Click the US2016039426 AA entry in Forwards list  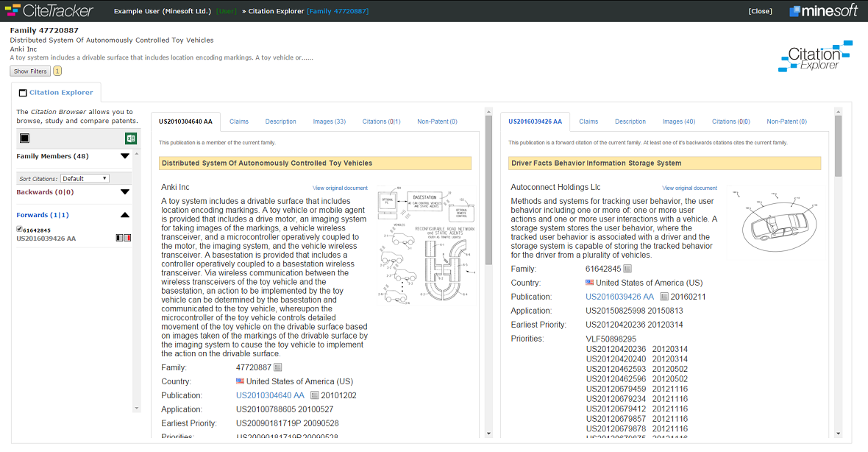click(x=46, y=239)
